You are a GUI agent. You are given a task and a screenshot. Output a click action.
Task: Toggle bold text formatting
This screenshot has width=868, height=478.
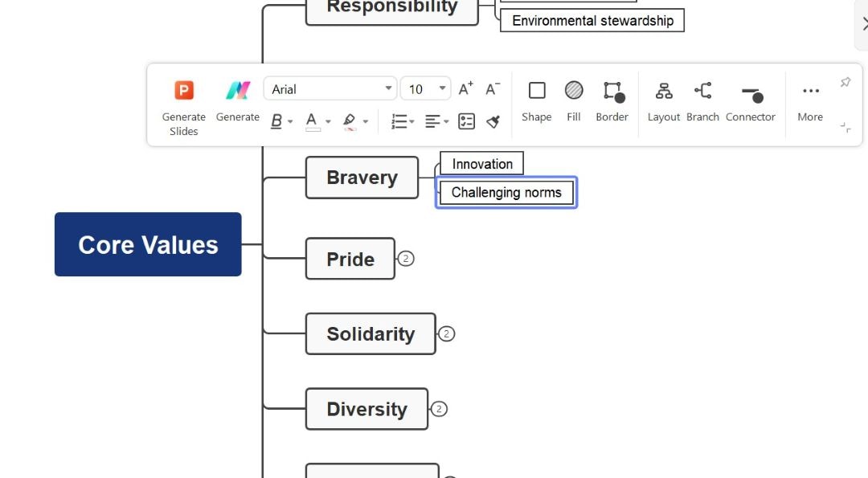(276, 121)
